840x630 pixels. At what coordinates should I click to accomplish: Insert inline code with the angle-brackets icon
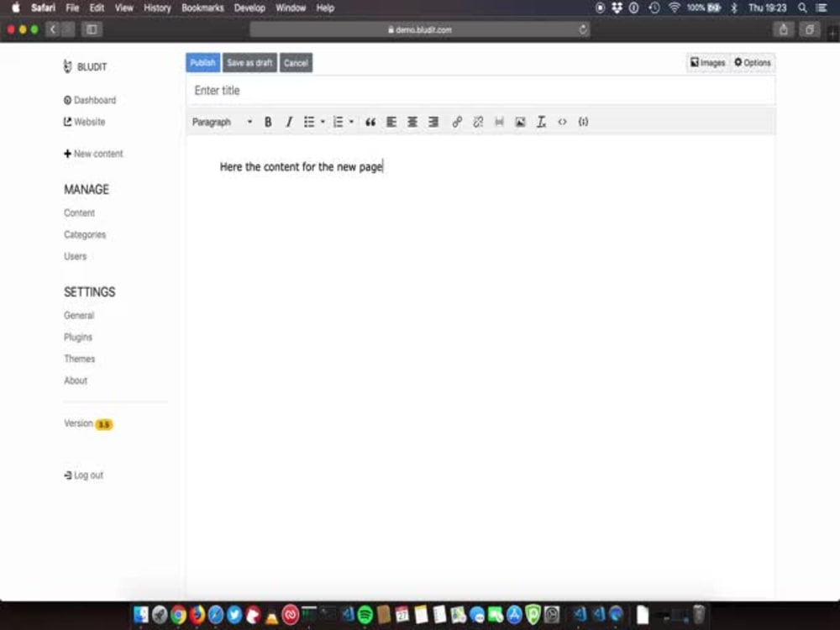click(562, 122)
